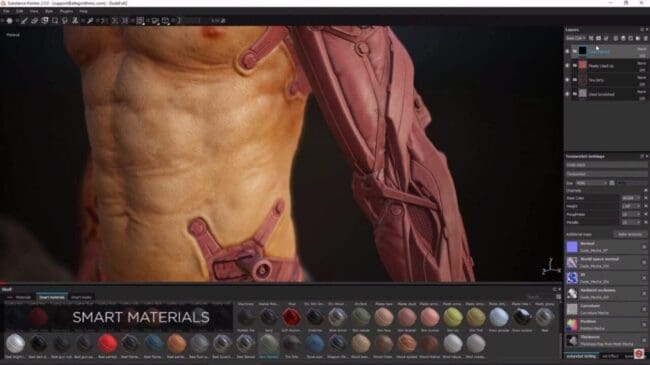Click the Thickness map thumbnail

[572, 340]
